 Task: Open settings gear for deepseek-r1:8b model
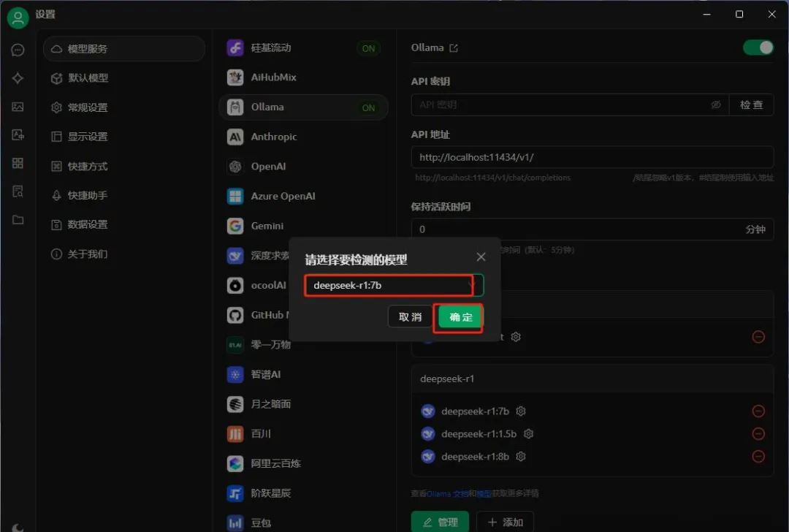(521, 457)
